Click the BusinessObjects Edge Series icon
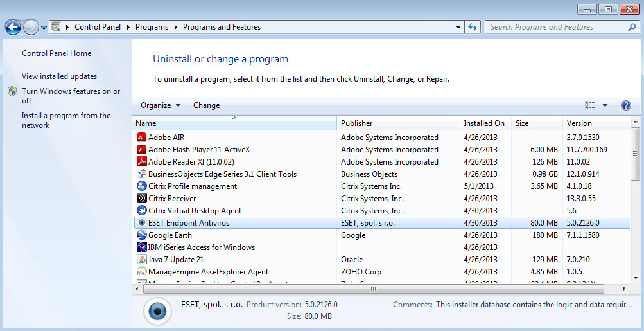Image resolution: width=644 pixels, height=331 pixels. (142, 174)
